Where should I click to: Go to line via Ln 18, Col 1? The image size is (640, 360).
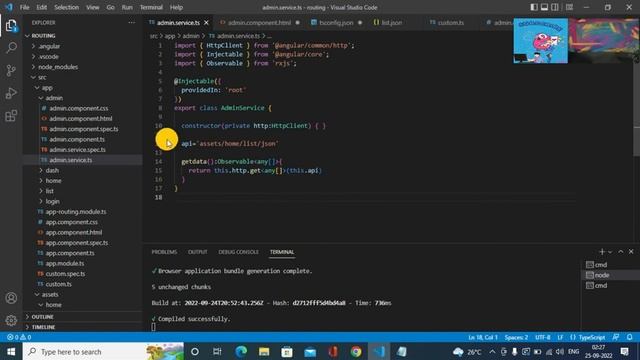(x=483, y=337)
